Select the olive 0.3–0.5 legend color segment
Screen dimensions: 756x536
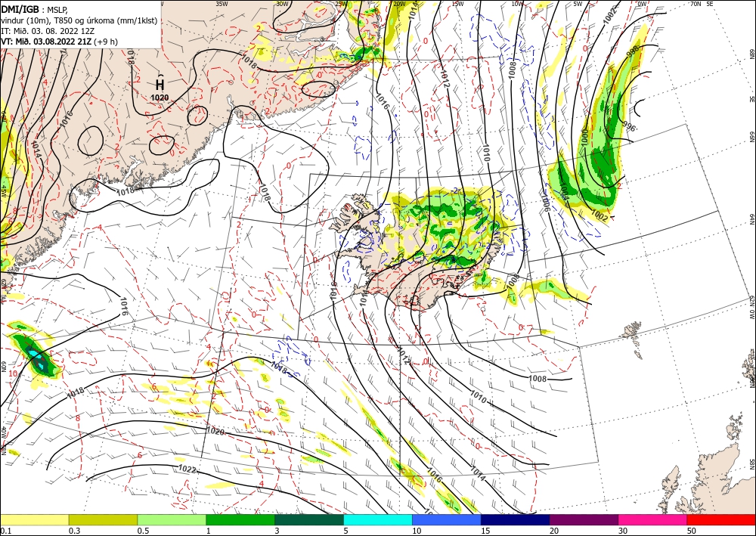click(103, 519)
